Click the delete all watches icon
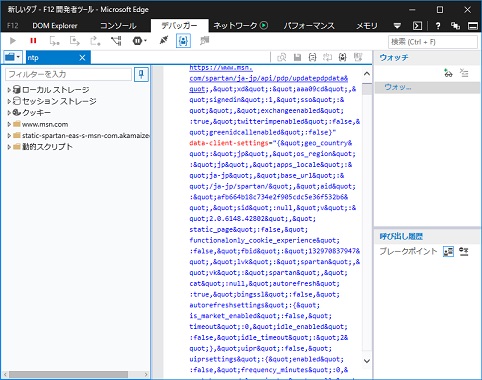This screenshot has height=380, width=482. click(x=464, y=73)
